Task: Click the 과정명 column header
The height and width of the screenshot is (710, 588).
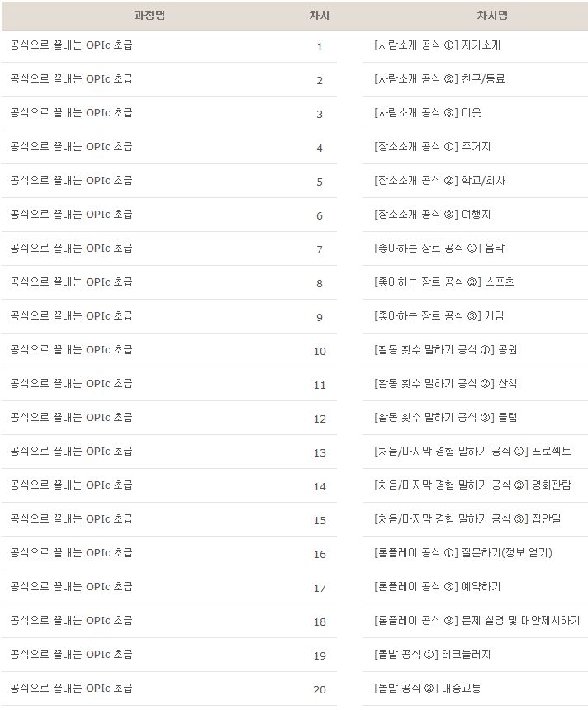Action: pyautogui.click(x=149, y=16)
